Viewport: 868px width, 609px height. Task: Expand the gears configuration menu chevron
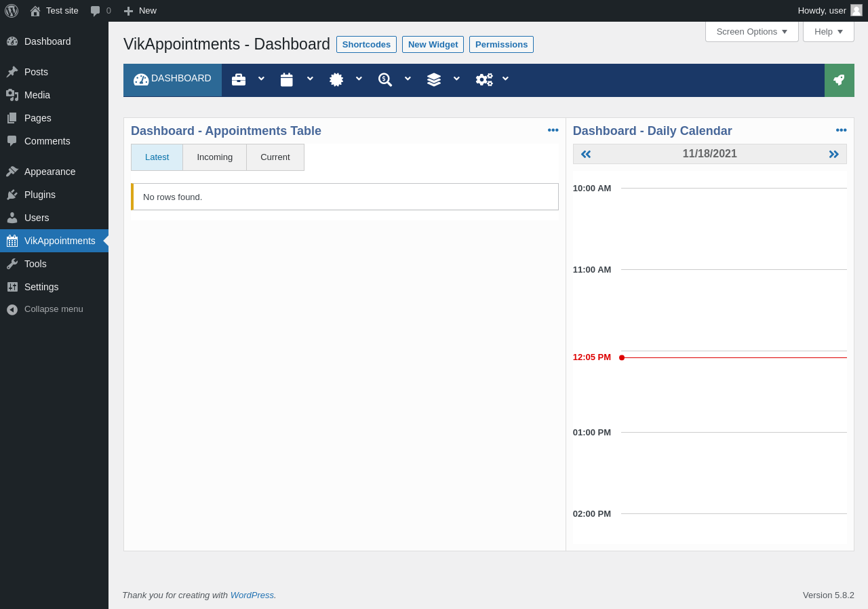[505, 79]
